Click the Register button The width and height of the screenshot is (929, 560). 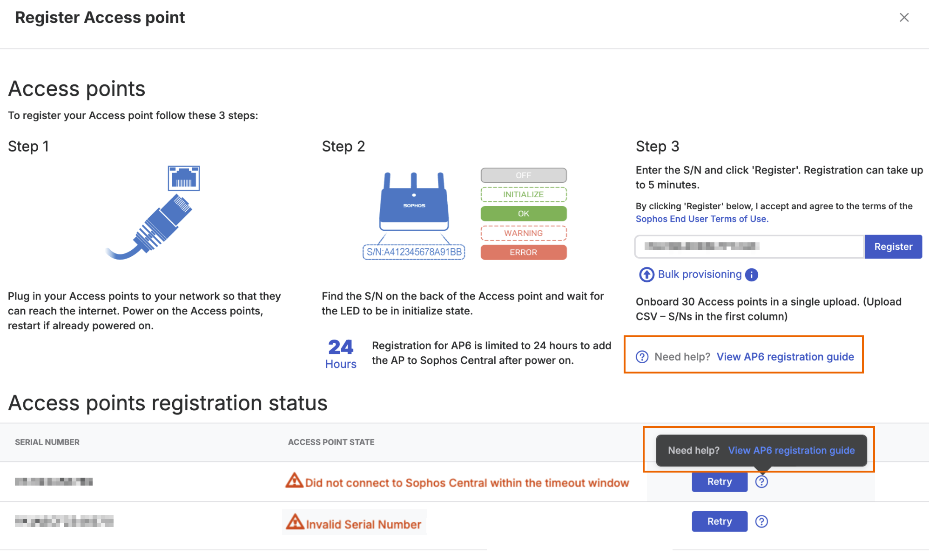click(893, 247)
